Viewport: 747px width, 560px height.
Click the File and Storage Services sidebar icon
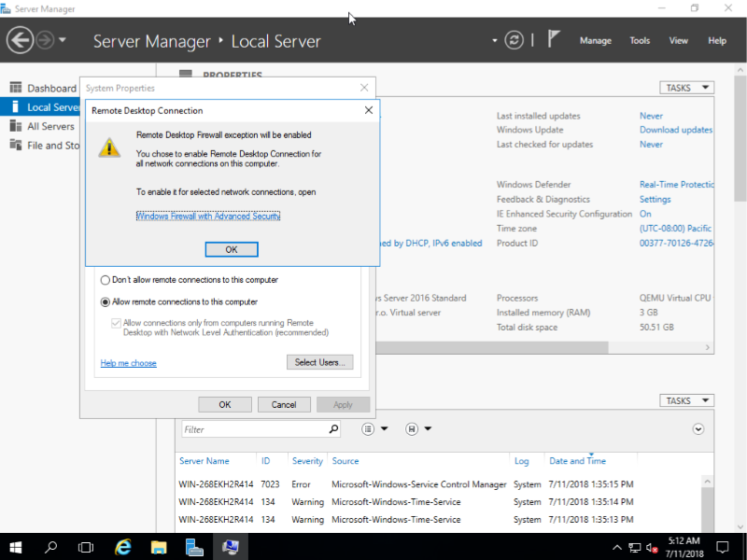point(16,145)
